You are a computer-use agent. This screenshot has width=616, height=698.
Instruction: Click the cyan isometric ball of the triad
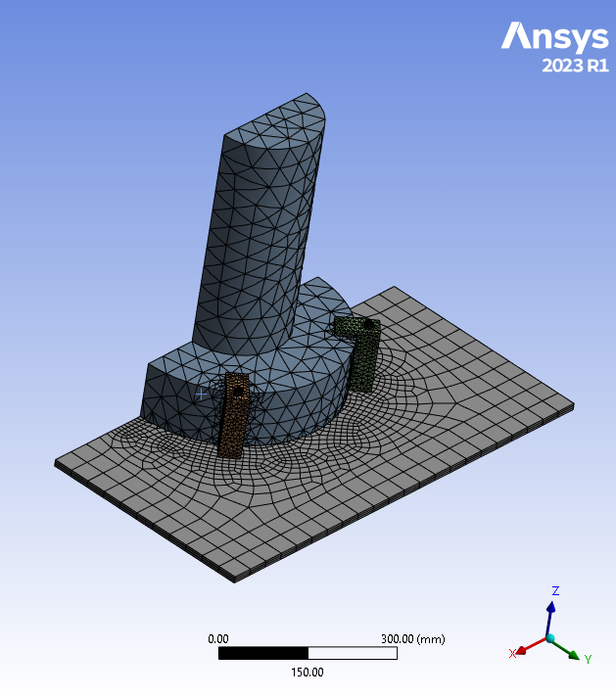pos(550,639)
